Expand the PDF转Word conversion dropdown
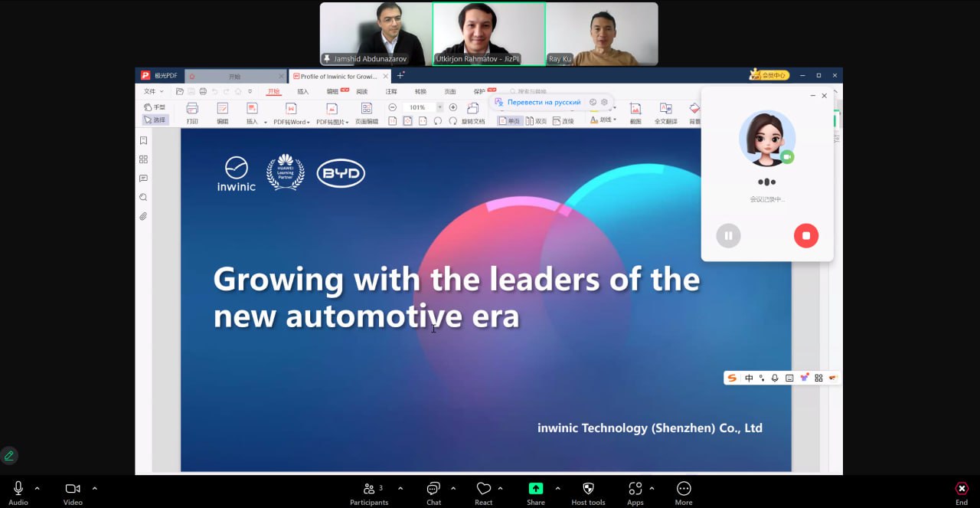980x508 pixels. pos(309,122)
